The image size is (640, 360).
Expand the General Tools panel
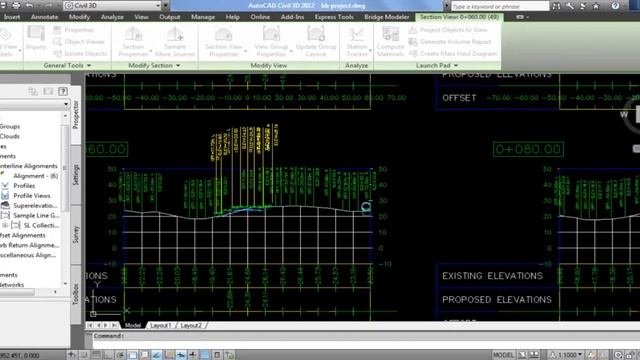tap(67, 65)
